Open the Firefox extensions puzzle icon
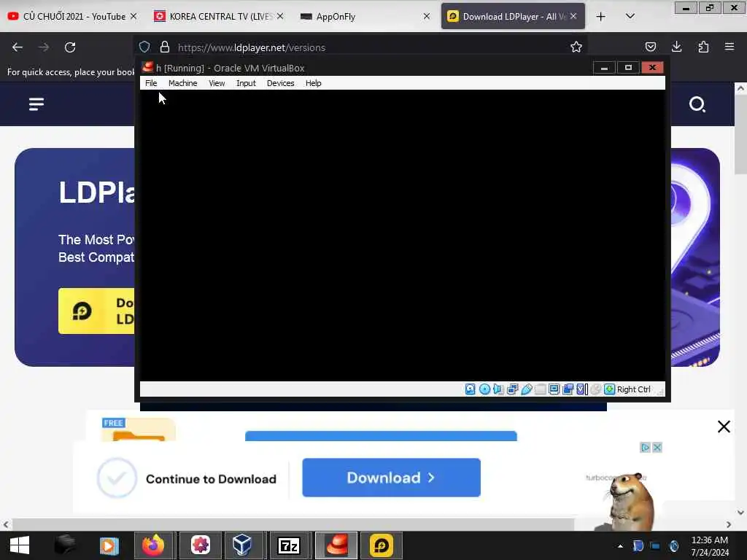The height and width of the screenshot is (560, 747). (703, 47)
